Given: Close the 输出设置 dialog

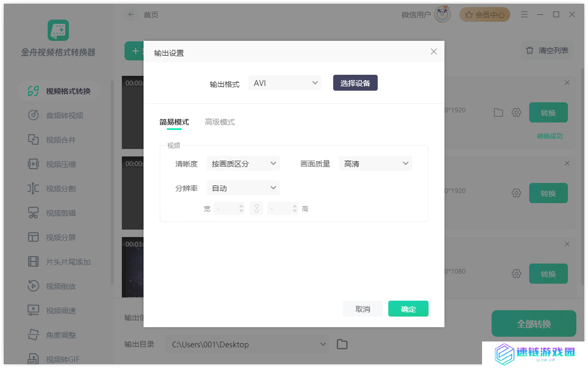Looking at the screenshot, I should click(x=433, y=51).
